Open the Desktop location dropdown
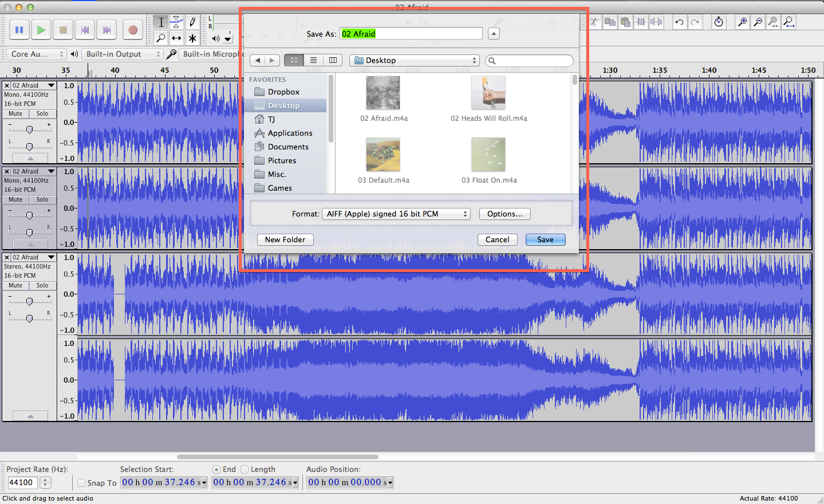This screenshot has height=504, width=824. [414, 60]
